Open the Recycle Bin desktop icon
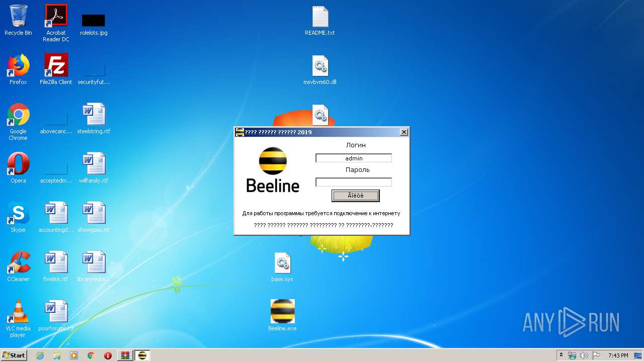Image resolution: width=644 pixels, height=362 pixels. [x=18, y=20]
